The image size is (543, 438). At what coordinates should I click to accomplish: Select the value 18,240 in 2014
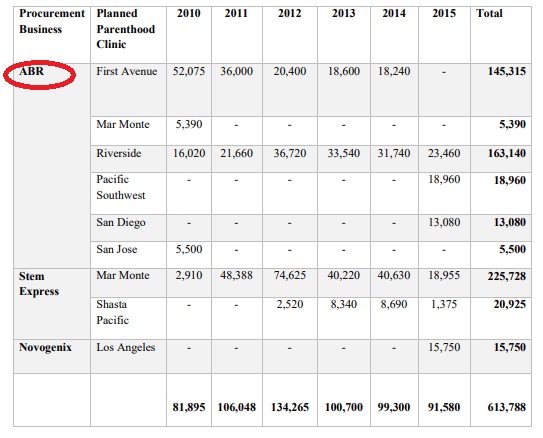pos(394,71)
